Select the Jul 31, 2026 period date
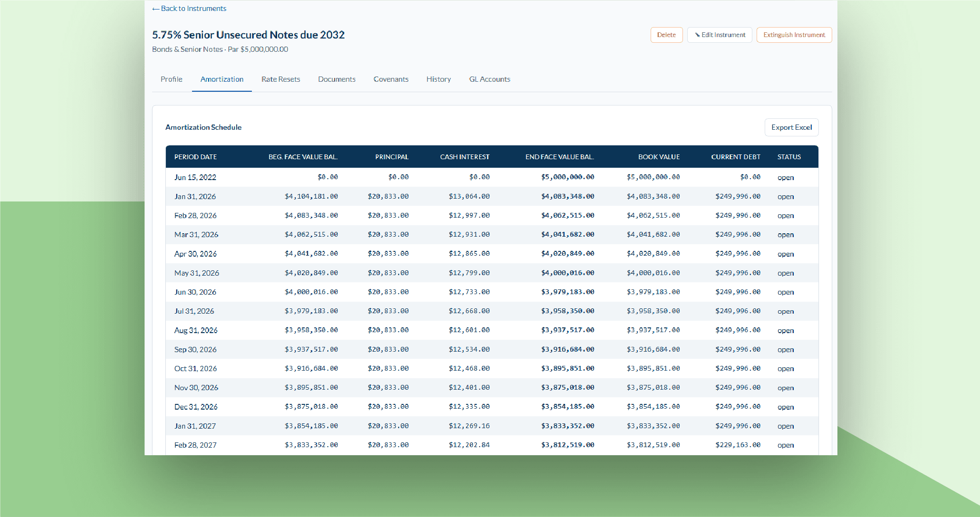The width and height of the screenshot is (980, 517). [x=194, y=311]
